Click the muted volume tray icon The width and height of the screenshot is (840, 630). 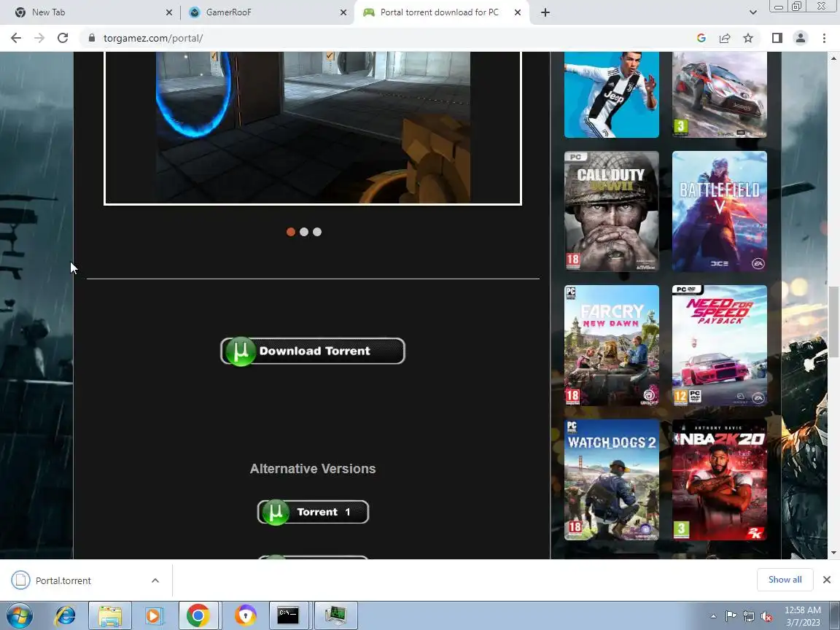pyautogui.click(x=766, y=617)
